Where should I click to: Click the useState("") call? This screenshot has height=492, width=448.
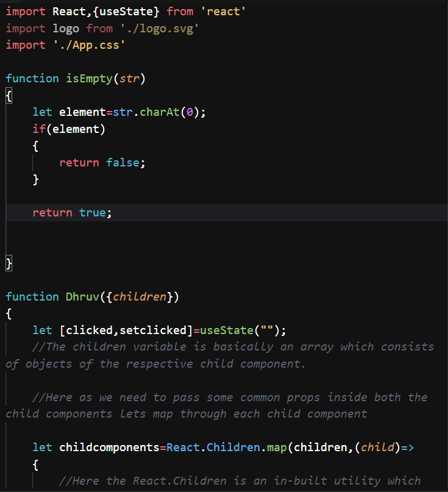point(240,330)
